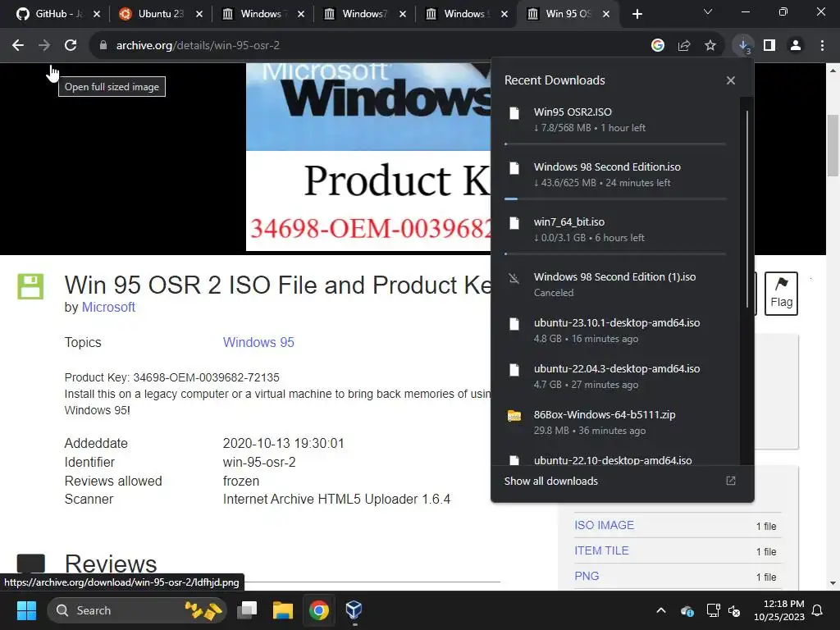
Task: Click the Microsoft author link
Action: [108, 307]
